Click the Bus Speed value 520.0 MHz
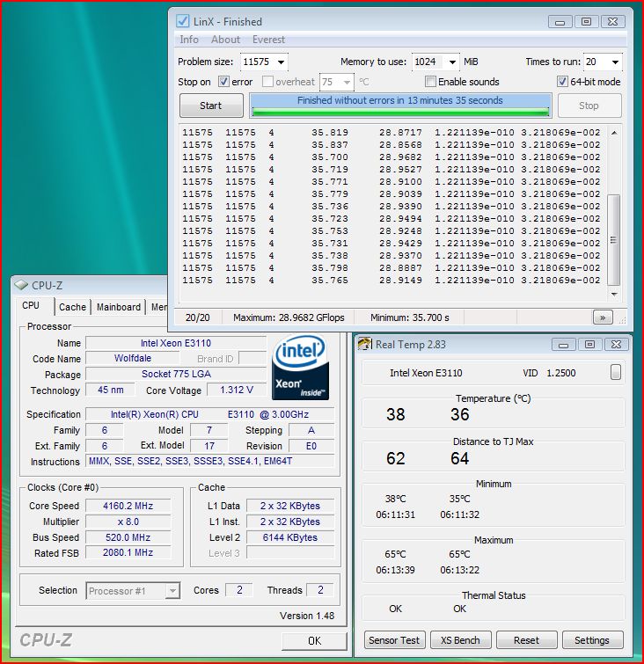 [x=128, y=537]
